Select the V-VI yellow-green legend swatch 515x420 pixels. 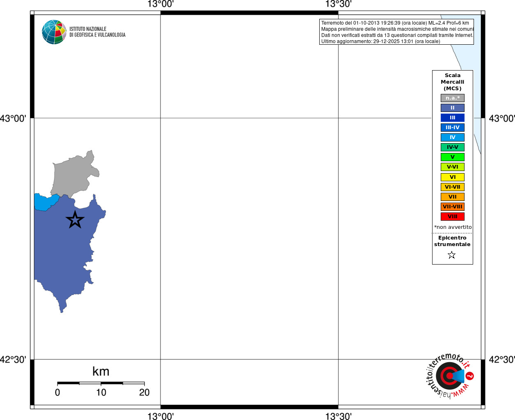coord(453,167)
